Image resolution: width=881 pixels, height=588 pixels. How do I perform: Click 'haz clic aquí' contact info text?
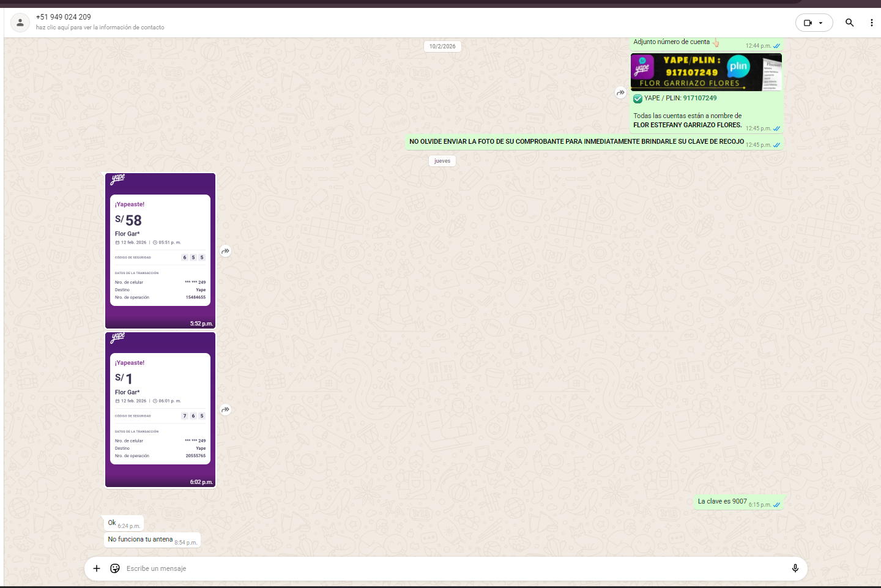(100, 28)
